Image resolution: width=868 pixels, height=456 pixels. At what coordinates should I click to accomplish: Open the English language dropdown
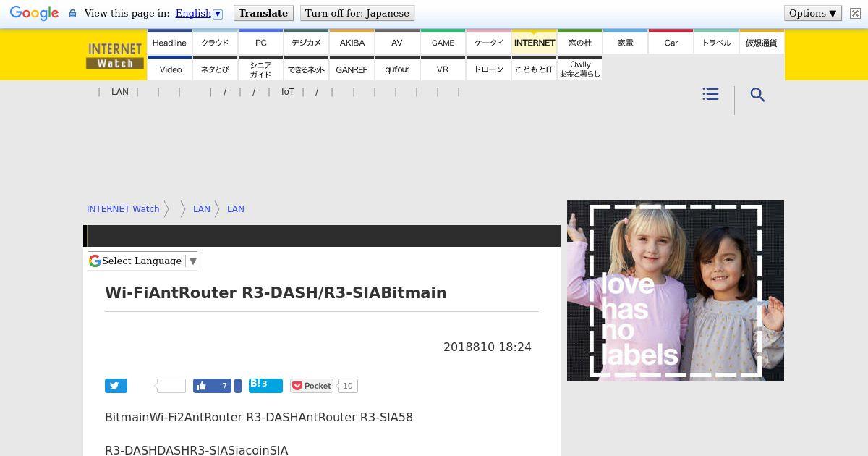click(199, 14)
